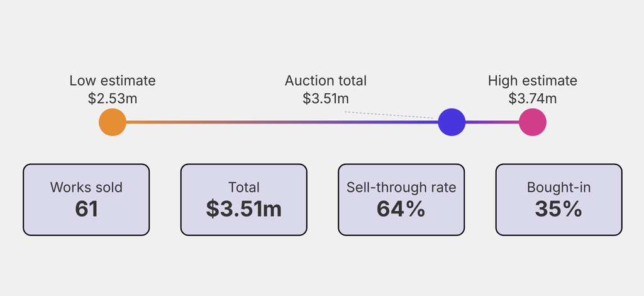Select the bold $3.51m figure in Total card

[x=244, y=210]
